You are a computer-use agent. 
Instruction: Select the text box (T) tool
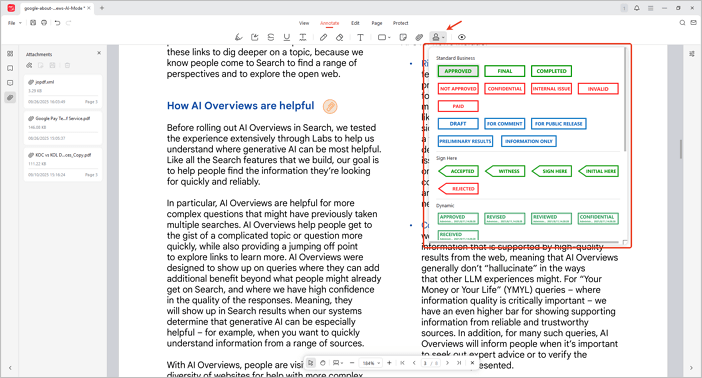[360, 38]
